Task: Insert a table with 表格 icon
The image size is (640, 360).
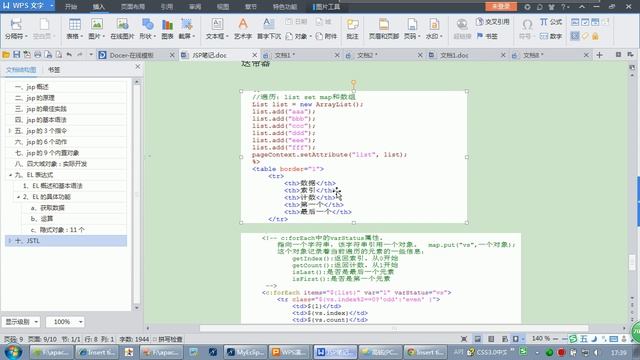Action: (74, 25)
